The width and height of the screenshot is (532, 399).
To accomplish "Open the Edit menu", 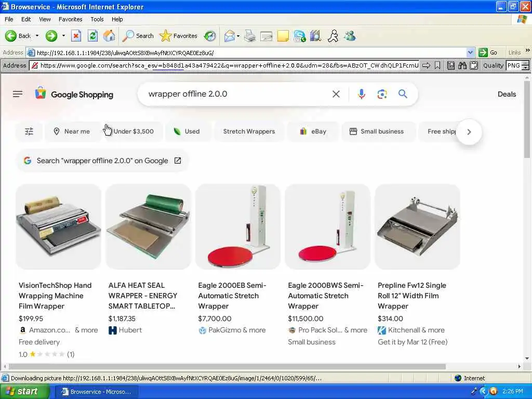I will click(26, 19).
